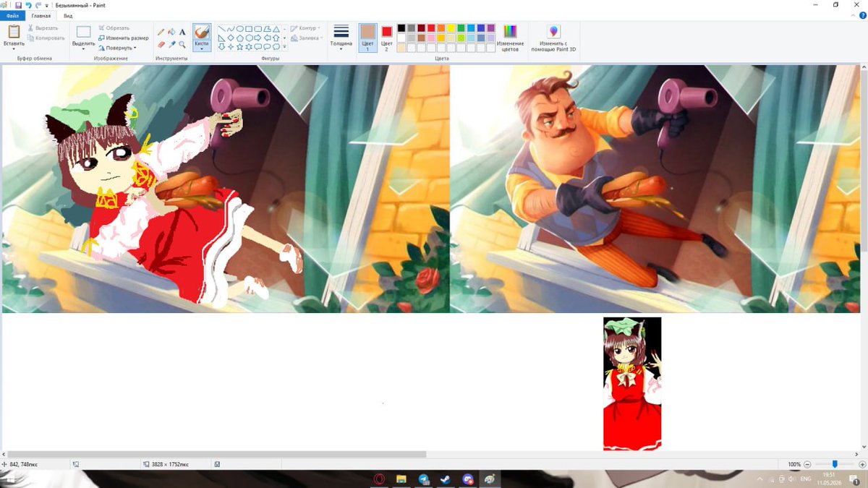Select the Pencil tool
Viewport: 868px width, 488px height.
161,32
